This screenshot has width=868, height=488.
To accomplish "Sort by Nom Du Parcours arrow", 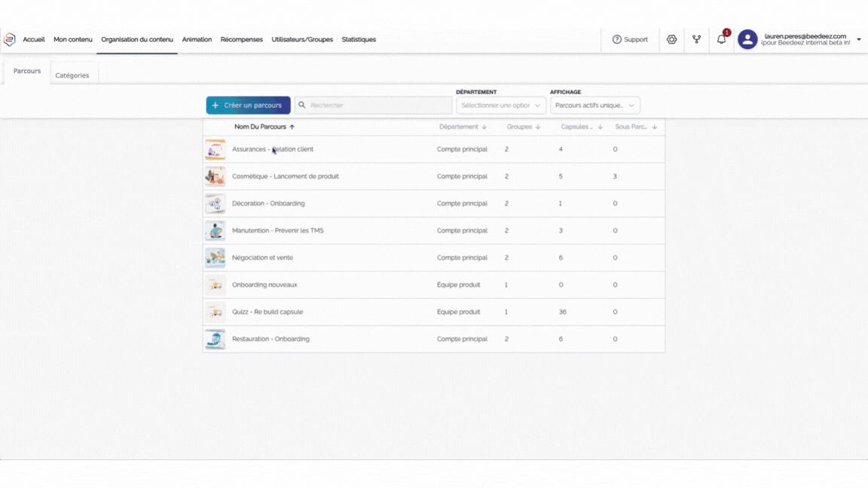I will click(x=292, y=127).
